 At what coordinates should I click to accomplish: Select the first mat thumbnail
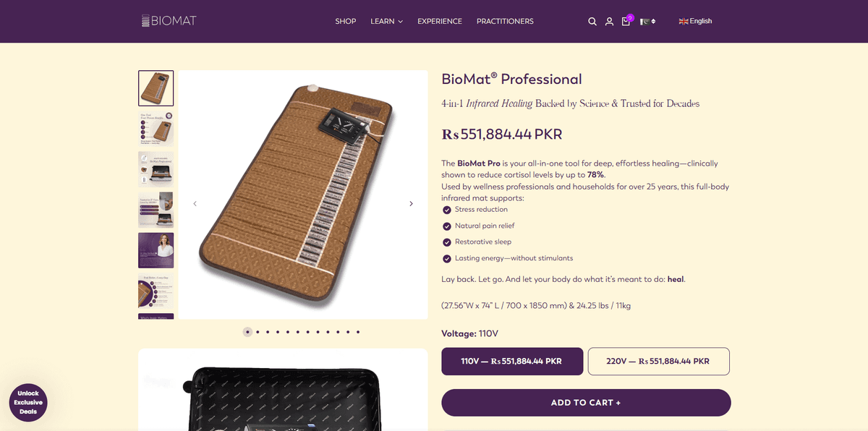(x=156, y=88)
